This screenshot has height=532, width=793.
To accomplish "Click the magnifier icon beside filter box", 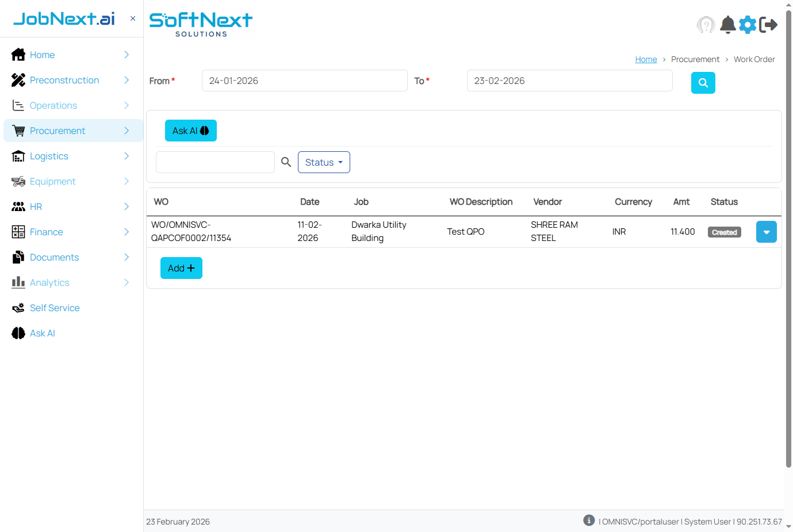I will point(286,162).
